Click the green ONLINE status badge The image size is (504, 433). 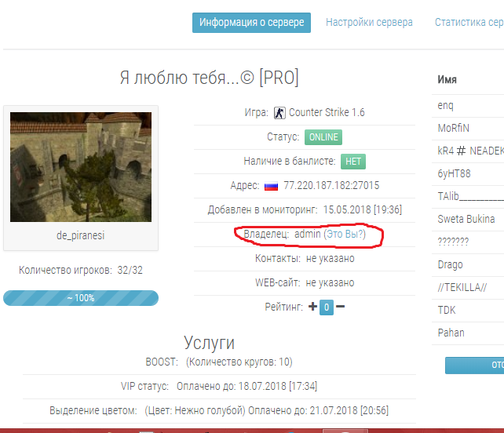[323, 137]
